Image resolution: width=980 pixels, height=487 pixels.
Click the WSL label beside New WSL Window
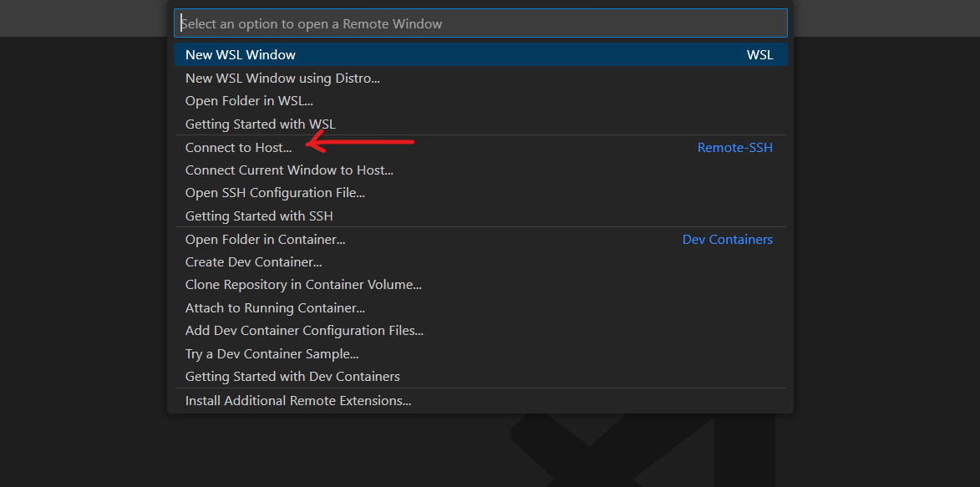pyautogui.click(x=760, y=54)
